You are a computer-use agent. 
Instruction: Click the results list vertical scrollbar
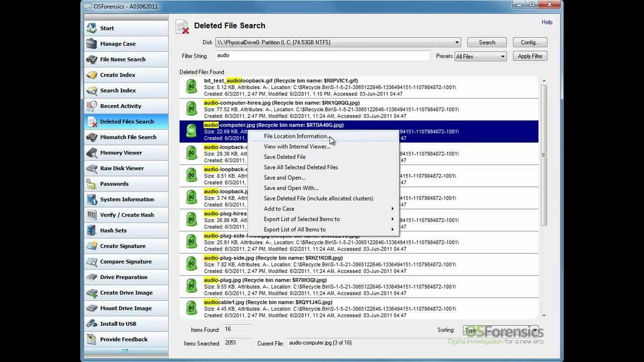(x=543, y=155)
